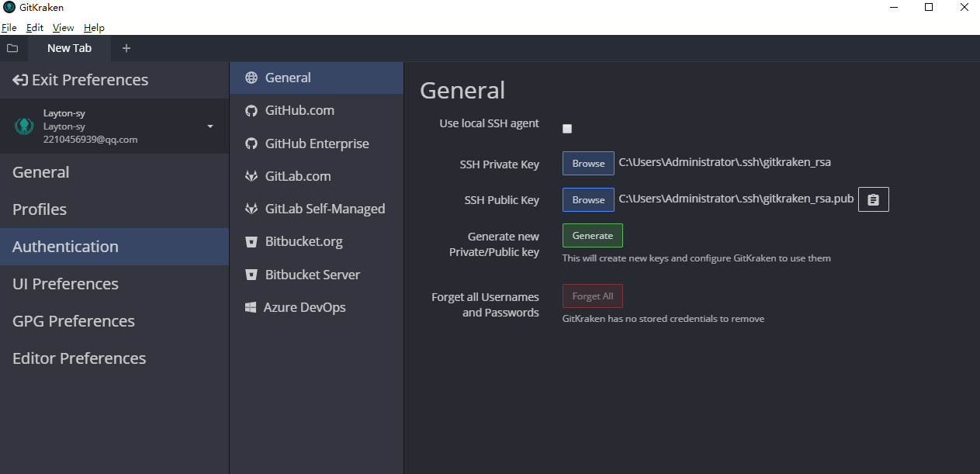This screenshot has height=474, width=980.
Task: Open the Help menu
Action: click(94, 28)
